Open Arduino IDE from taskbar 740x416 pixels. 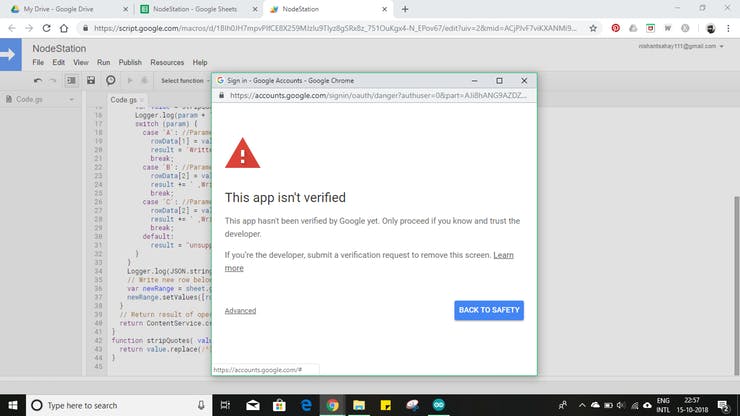(438, 405)
